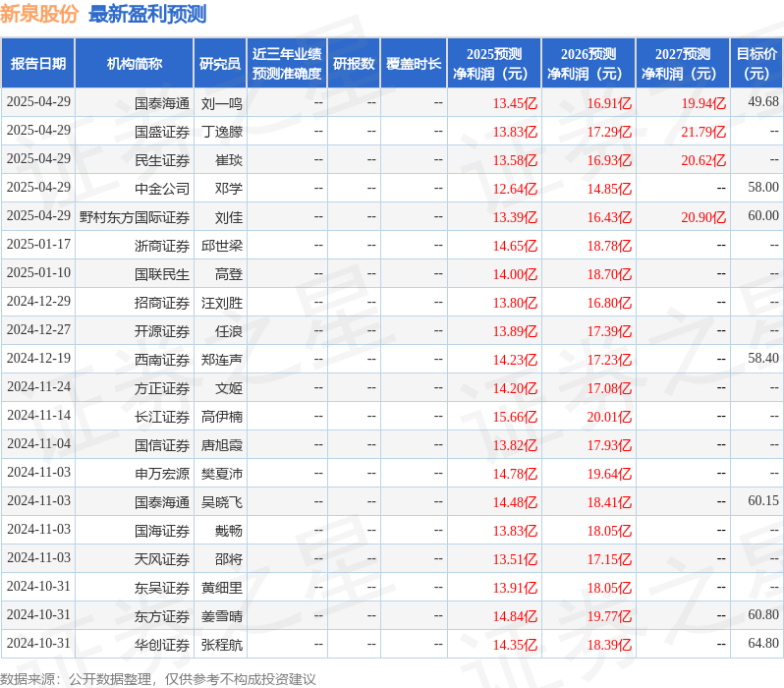Select institution 国信证券
784x688 pixels.
pos(162,446)
